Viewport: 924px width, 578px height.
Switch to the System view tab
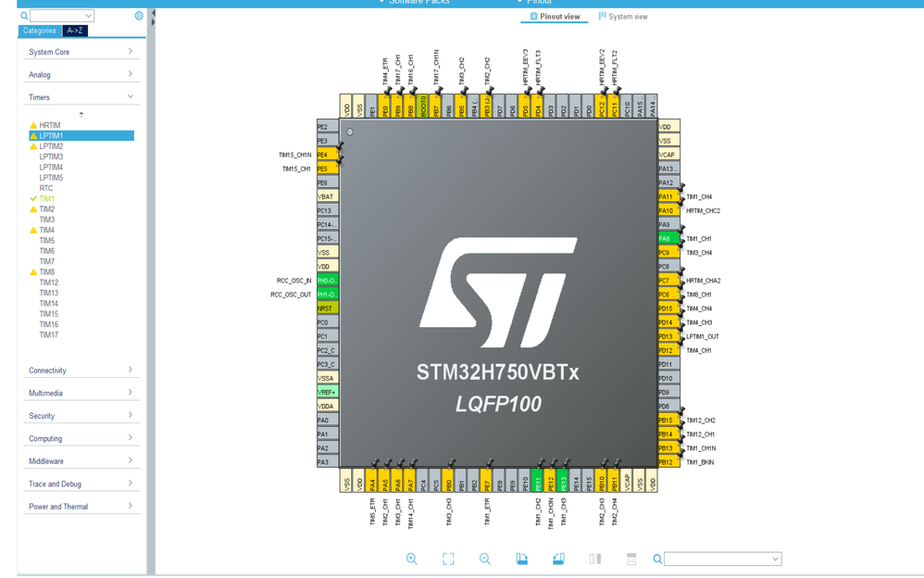pos(623,17)
